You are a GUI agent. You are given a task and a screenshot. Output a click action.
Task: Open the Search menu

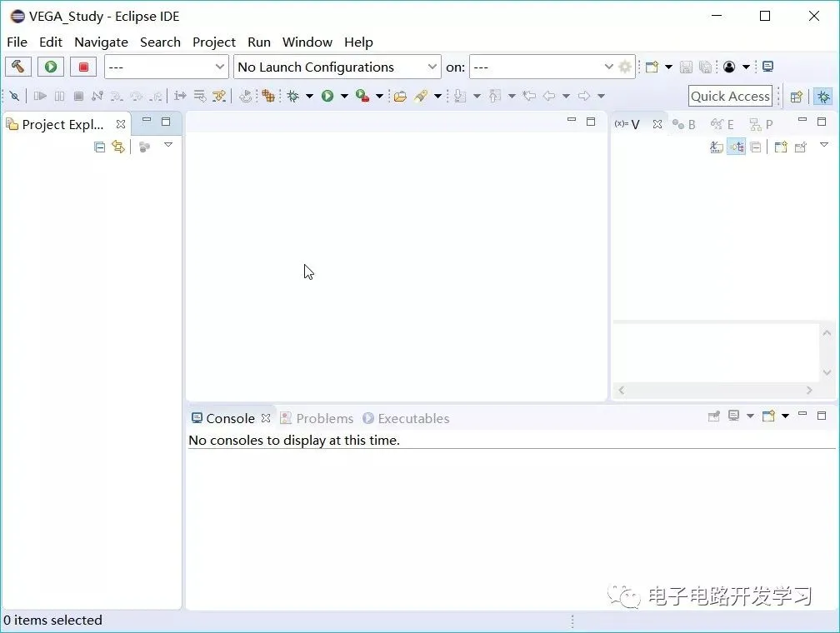pos(160,42)
